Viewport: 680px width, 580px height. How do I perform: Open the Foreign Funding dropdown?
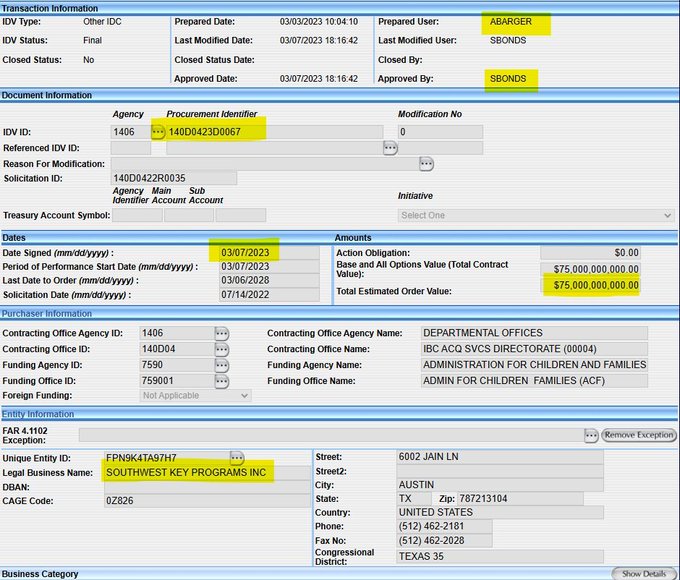tap(195, 396)
